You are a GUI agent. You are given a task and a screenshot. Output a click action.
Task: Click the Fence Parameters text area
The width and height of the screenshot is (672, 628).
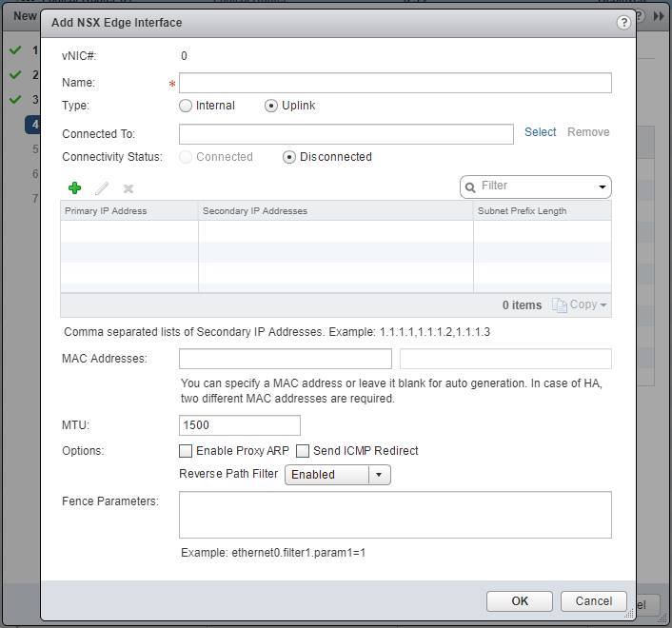(x=395, y=515)
